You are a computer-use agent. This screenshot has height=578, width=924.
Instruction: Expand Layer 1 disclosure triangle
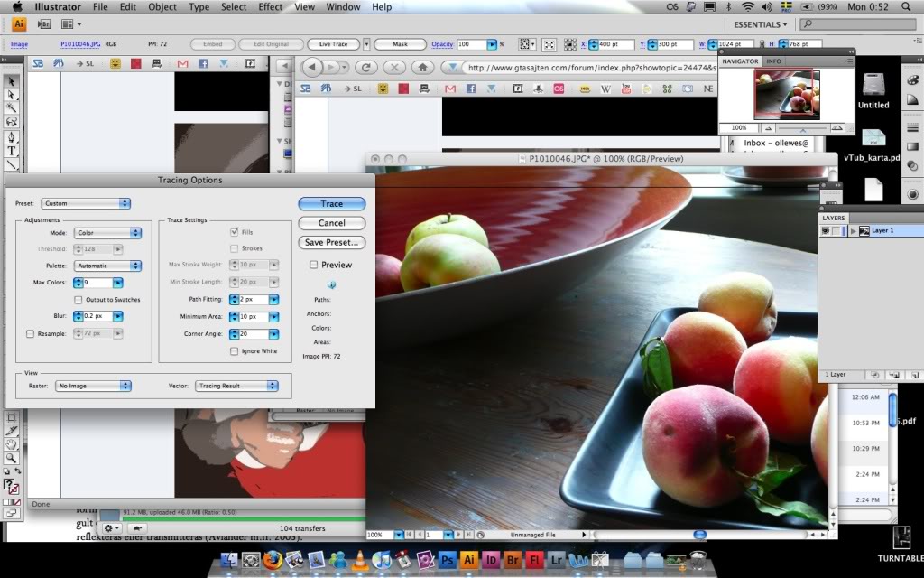(x=853, y=230)
